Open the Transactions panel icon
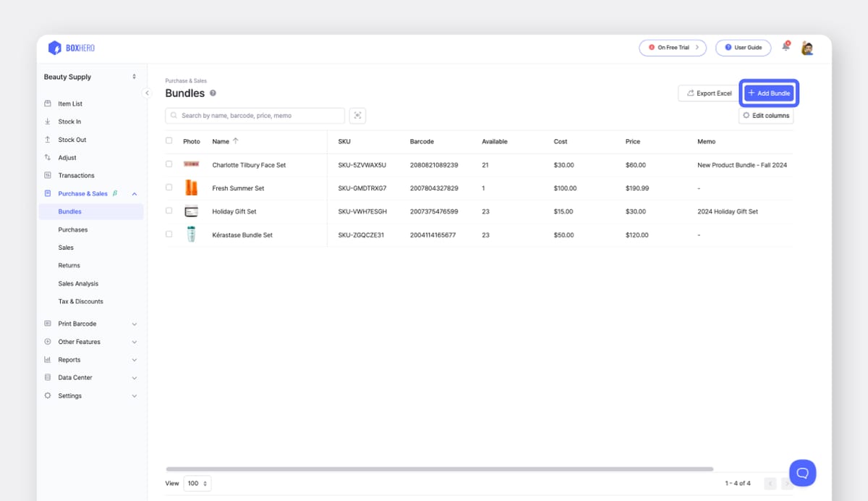This screenshot has height=501, width=868. 49,175
